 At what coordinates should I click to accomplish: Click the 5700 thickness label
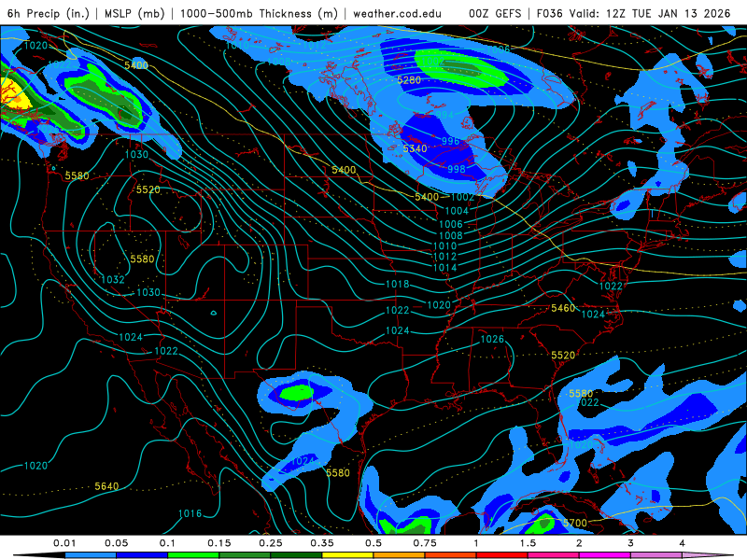pyautogui.click(x=575, y=523)
